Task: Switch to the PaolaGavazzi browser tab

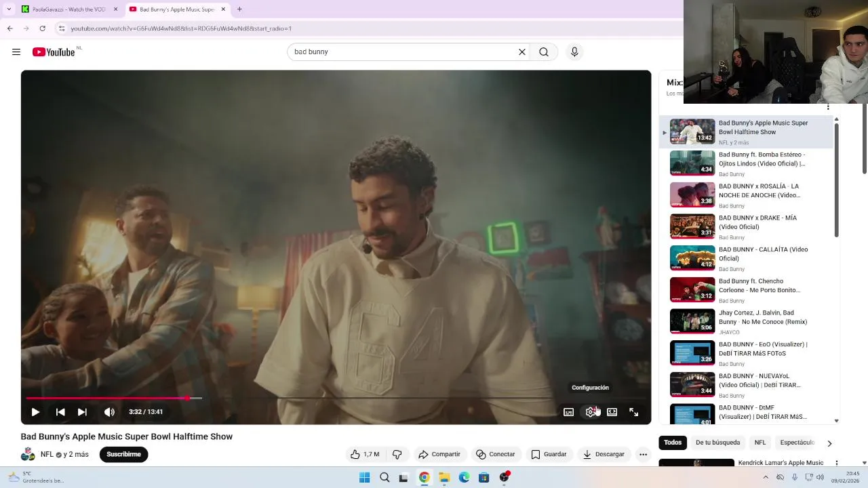Action: (68, 9)
